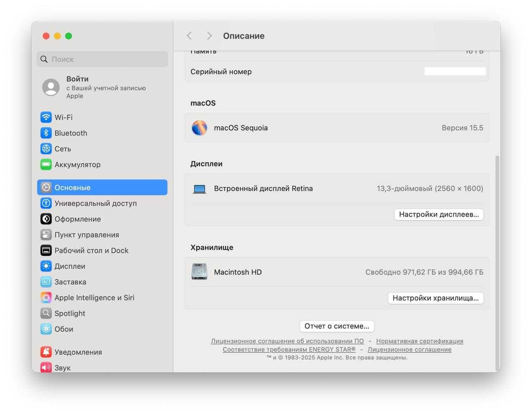532x414 pixels.
Task: Click the Уведомления bell icon
Action: click(46, 352)
